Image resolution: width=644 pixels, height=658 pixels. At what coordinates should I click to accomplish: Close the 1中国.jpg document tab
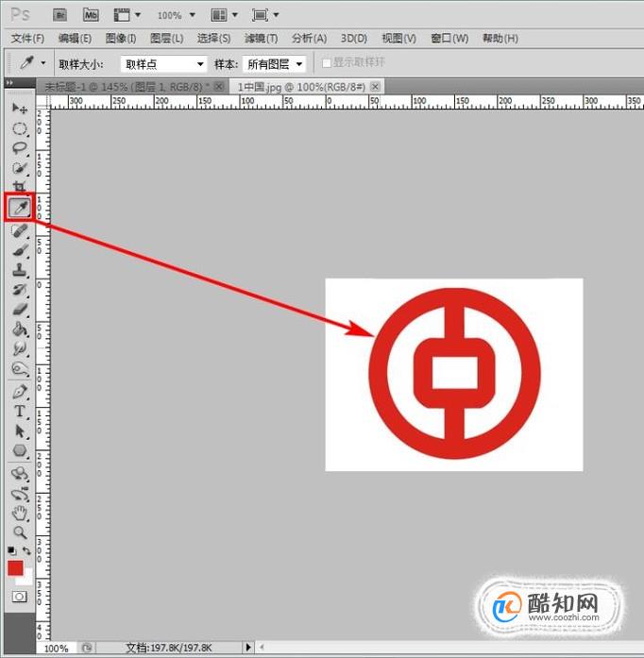[x=375, y=87]
